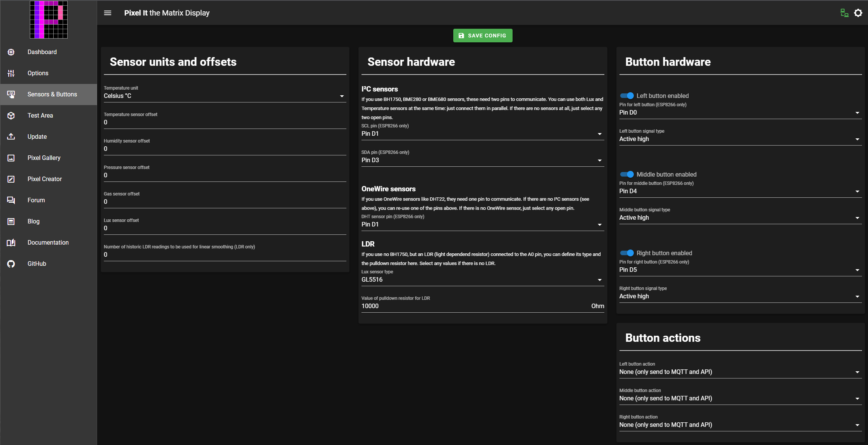Visit the Forum link
This screenshot has height=445, width=868.
[x=48, y=200]
